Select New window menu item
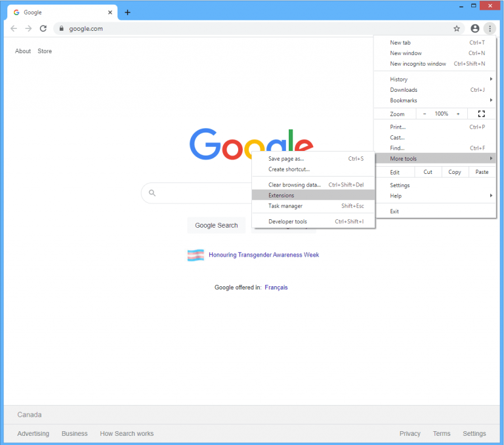The height and width of the screenshot is (445, 504). (x=435, y=53)
